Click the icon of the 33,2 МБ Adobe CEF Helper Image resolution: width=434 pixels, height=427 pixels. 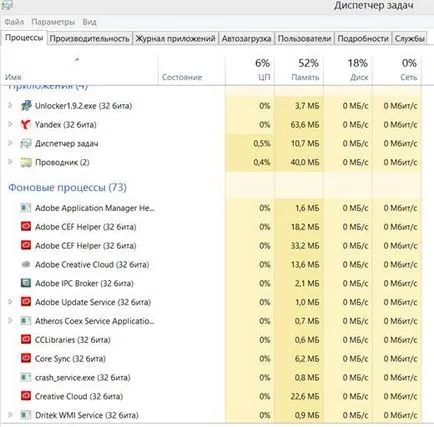[x=26, y=246]
